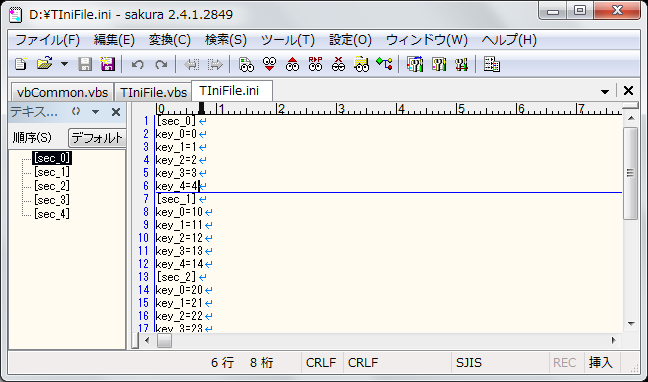The height and width of the screenshot is (382, 648).
Task: Open the tab list dropdown arrow
Action: coord(605,92)
